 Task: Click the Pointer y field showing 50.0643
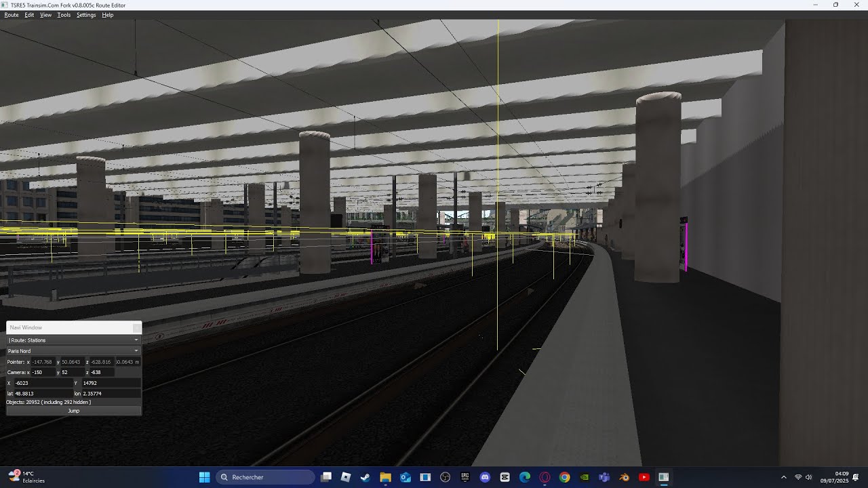point(71,362)
